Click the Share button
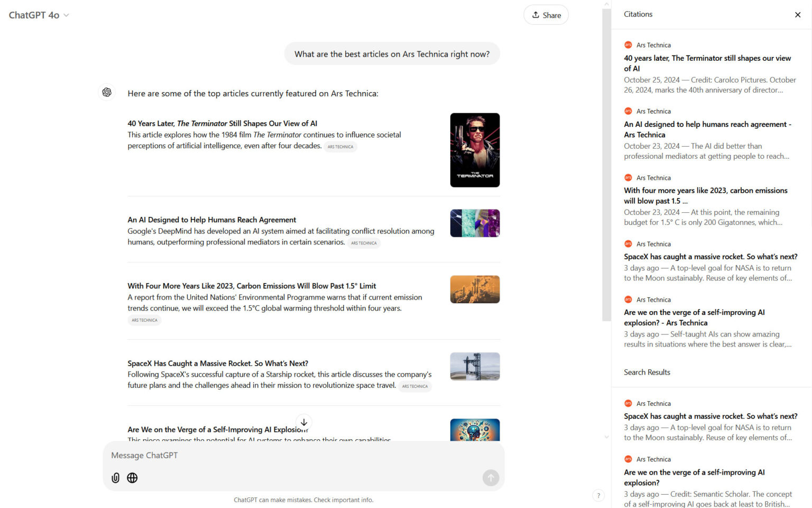The image size is (812, 508). pyautogui.click(x=546, y=15)
